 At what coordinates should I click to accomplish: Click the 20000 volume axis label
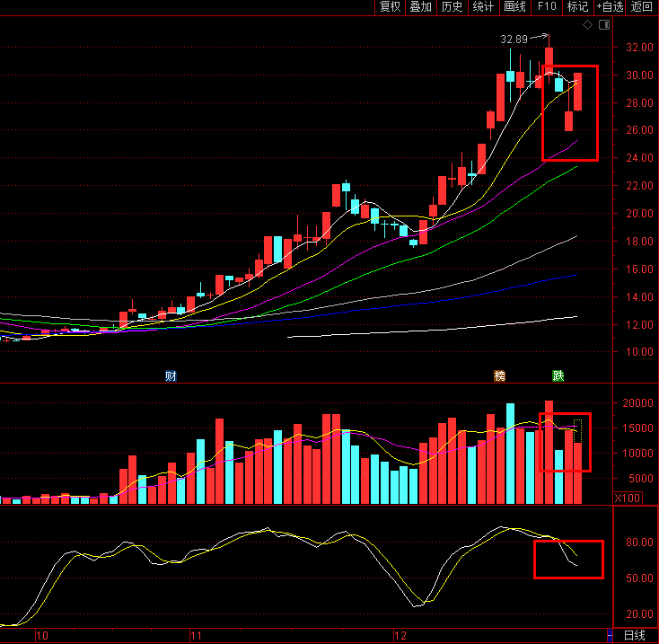point(638,402)
